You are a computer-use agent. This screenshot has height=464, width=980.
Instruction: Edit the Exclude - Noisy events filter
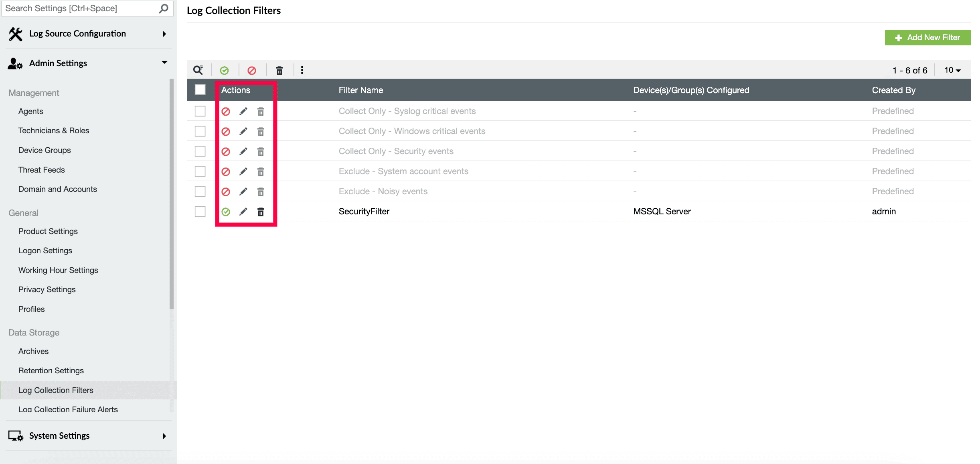click(x=243, y=191)
